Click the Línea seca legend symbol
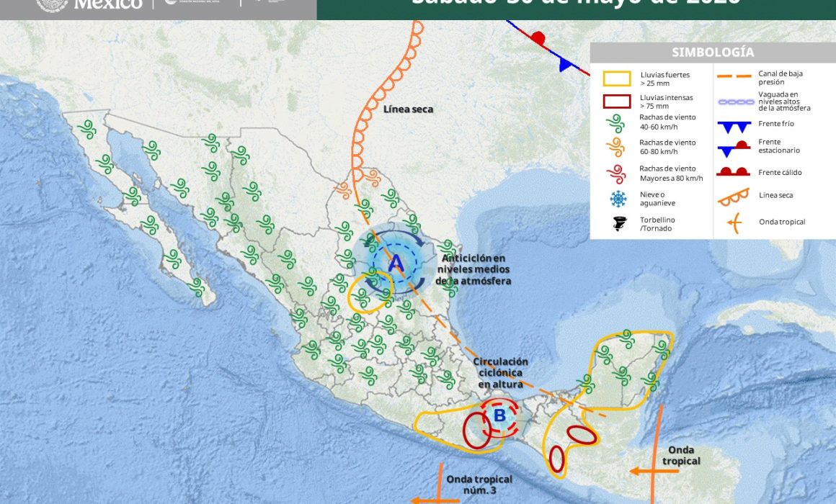This screenshot has height=504, width=836. pyautogui.click(x=734, y=197)
